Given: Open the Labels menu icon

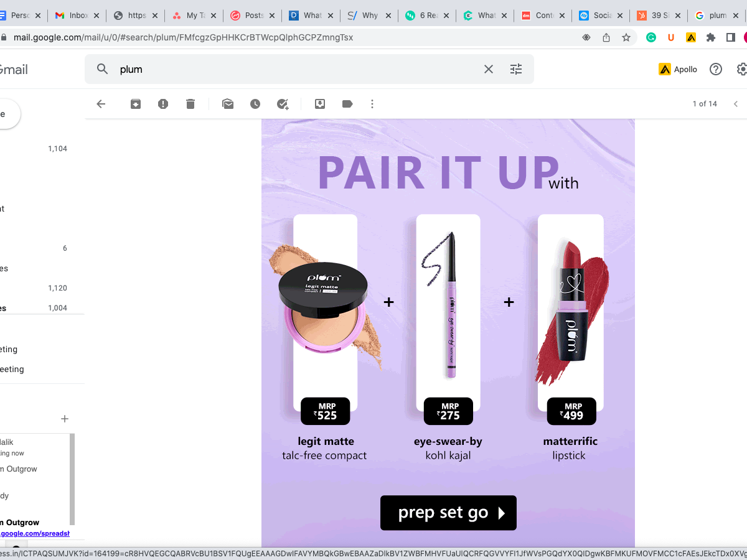Looking at the screenshot, I should (x=347, y=104).
